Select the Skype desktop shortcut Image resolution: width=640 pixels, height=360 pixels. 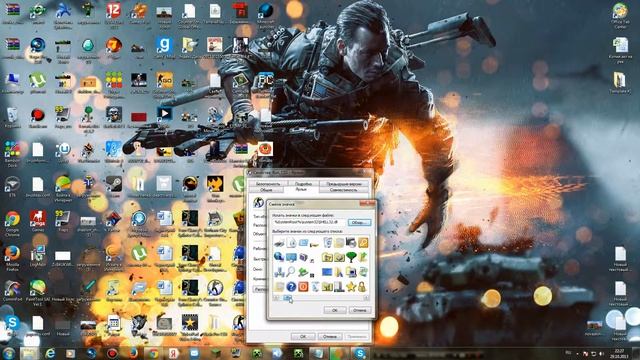(12, 325)
